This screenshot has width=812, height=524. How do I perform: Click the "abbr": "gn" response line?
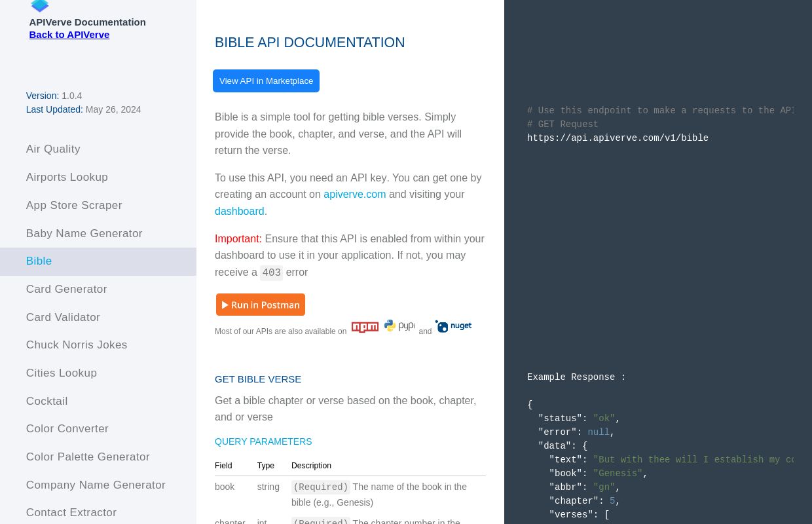pos(584,487)
